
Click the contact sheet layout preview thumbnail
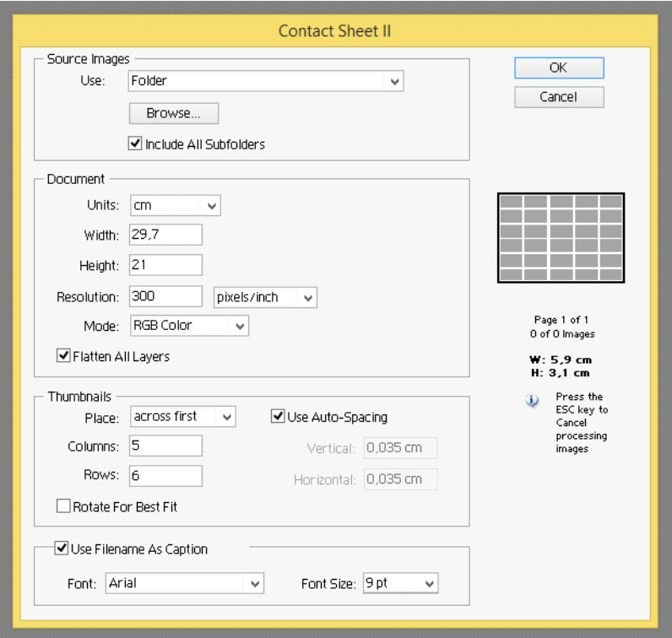coord(561,238)
